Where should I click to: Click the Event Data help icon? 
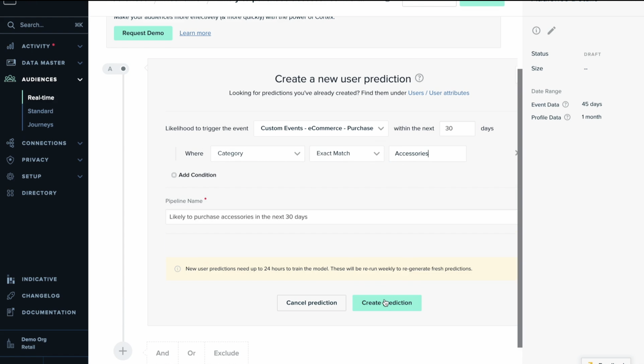(x=566, y=104)
